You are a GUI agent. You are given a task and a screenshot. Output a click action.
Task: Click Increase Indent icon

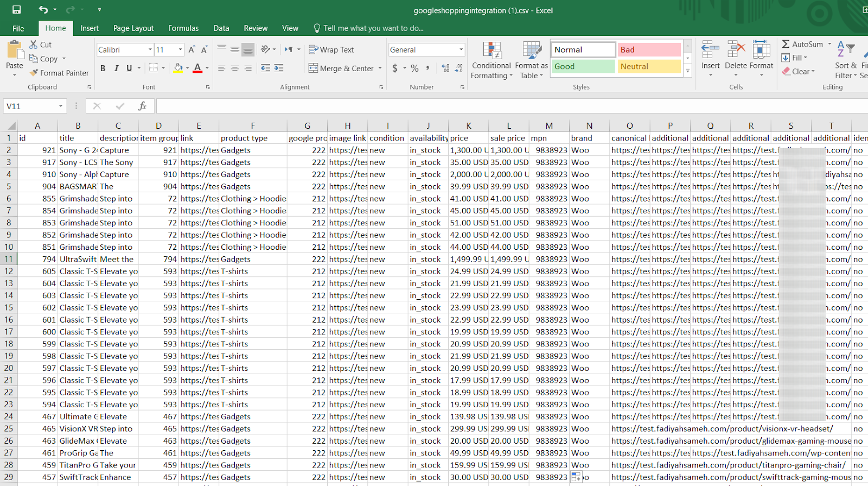coord(279,68)
